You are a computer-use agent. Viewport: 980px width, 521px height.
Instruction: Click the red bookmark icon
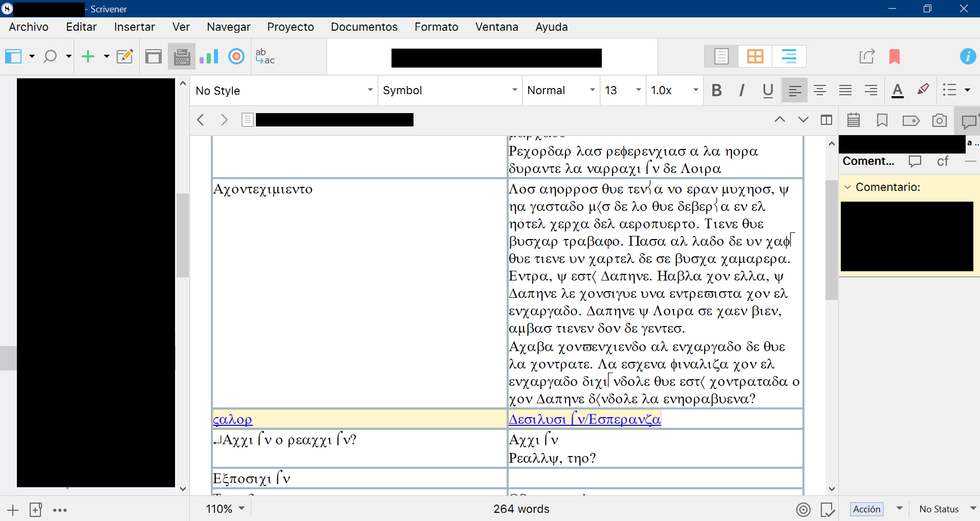(x=895, y=56)
